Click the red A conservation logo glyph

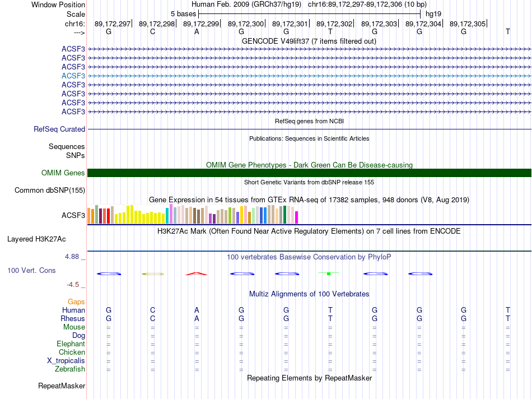[x=197, y=273]
